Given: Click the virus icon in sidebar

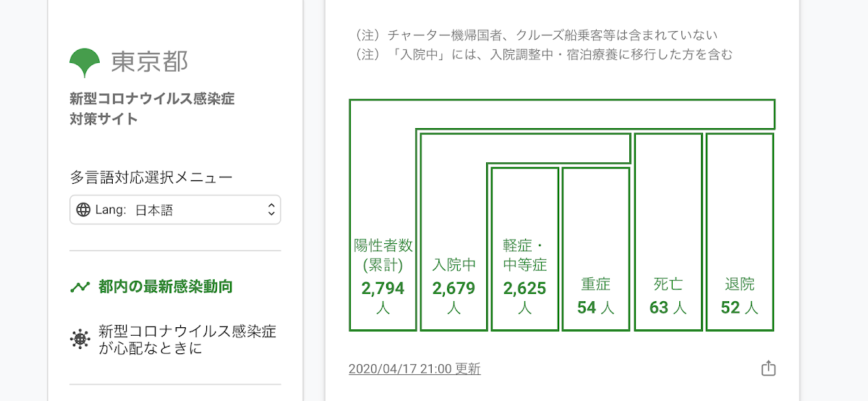Looking at the screenshot, I should click(80, 340).
